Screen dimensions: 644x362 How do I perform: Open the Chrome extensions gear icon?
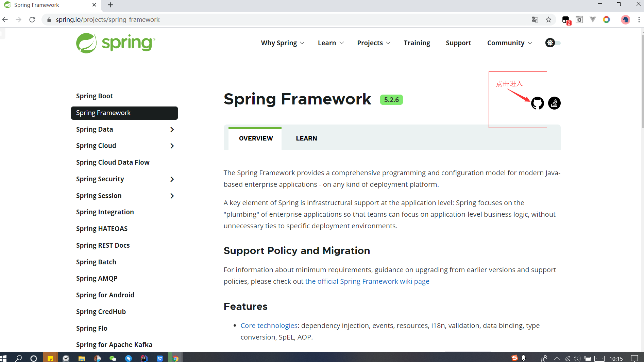(x=579, y=19)
